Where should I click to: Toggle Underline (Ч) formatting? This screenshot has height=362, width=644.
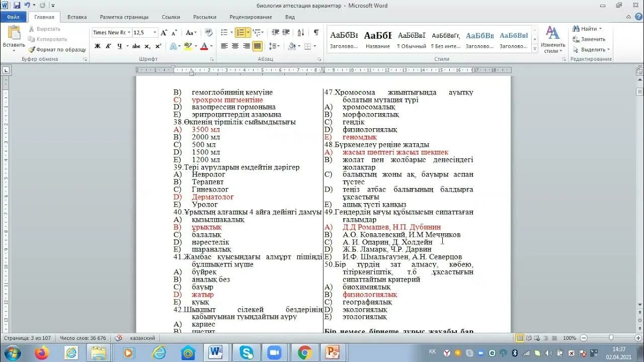coord(119,46)
